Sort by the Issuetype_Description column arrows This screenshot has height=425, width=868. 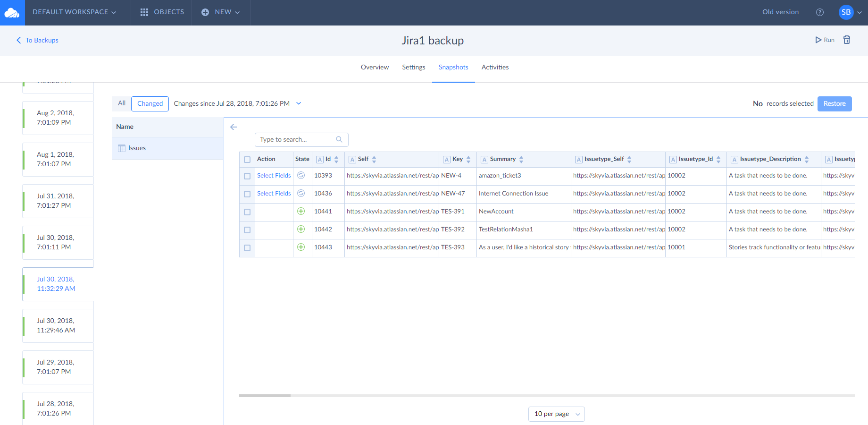[x=807, y=160]
